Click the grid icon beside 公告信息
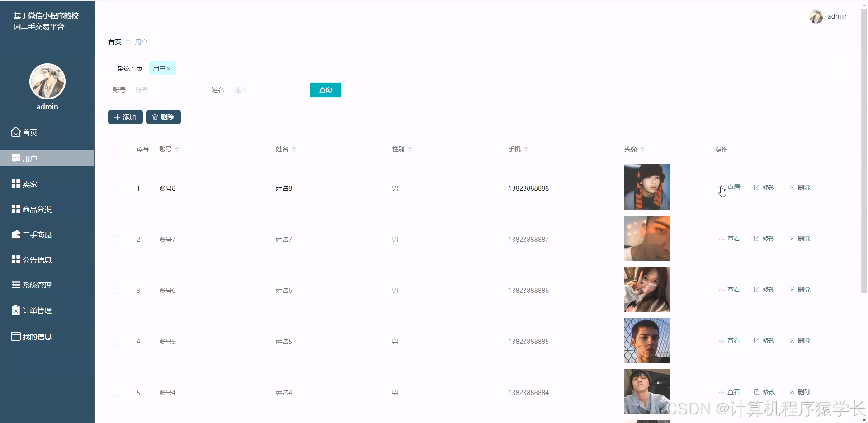This screenshot has height=423, width=868. pyautogui.click(x=16, y=259)
